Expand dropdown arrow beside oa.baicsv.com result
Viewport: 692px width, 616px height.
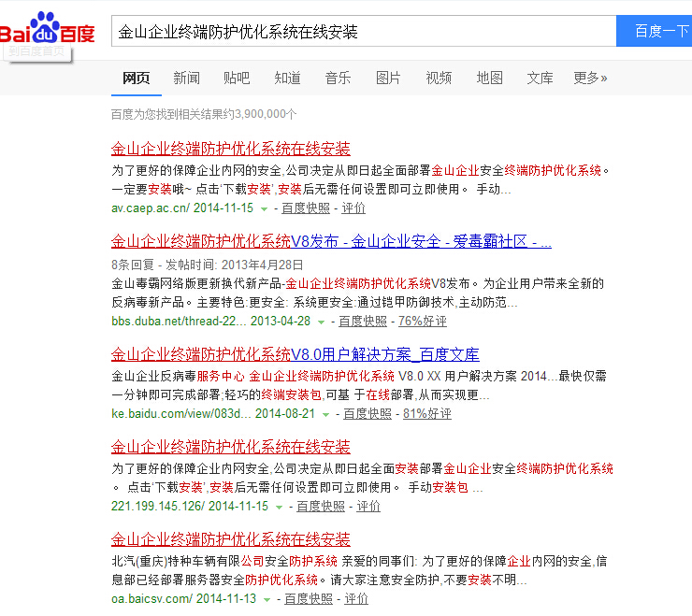pyautogui.click(x=267, y=600)
